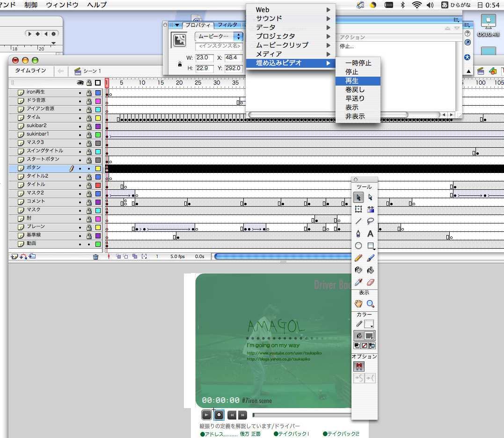
Task: Expand the Web submenu
Action: (291, 10)
